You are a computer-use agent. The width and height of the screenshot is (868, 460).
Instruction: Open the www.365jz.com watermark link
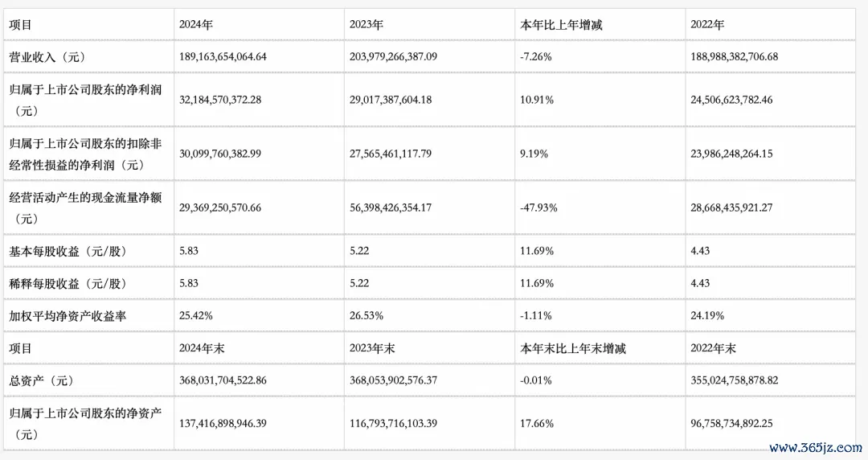click(816, 447)
